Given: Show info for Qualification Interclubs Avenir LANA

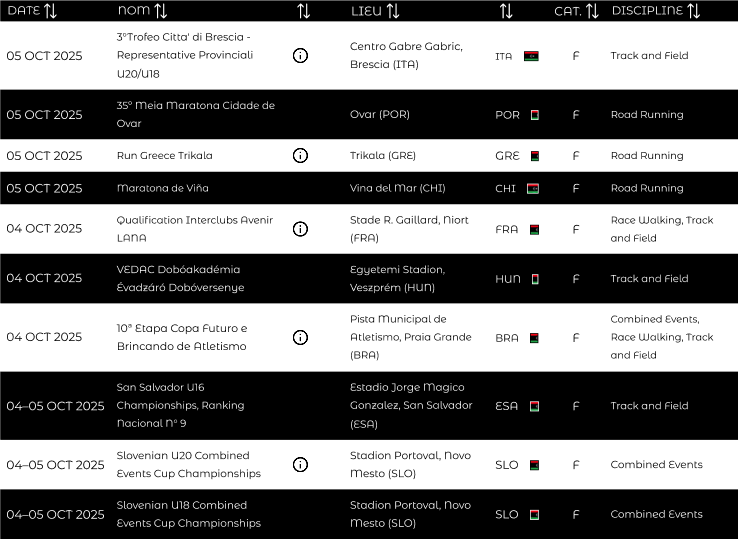Looking at the screenshot, I should point(300,229).
